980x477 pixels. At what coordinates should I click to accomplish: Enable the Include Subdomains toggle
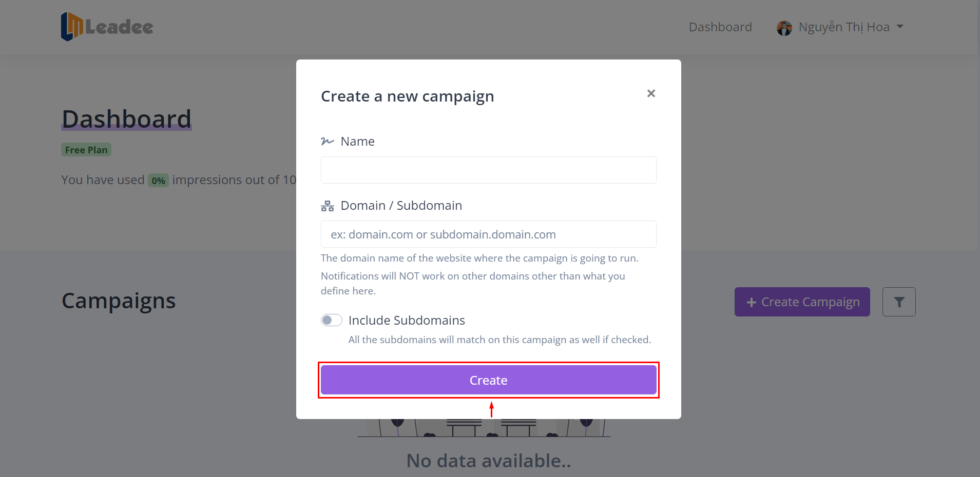click(x=332, y=320)
